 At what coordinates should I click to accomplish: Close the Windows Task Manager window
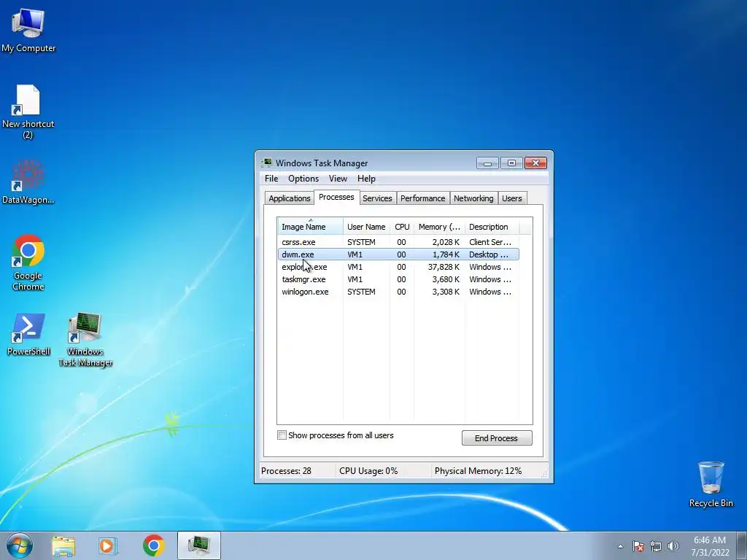click(x=535, y=163)
